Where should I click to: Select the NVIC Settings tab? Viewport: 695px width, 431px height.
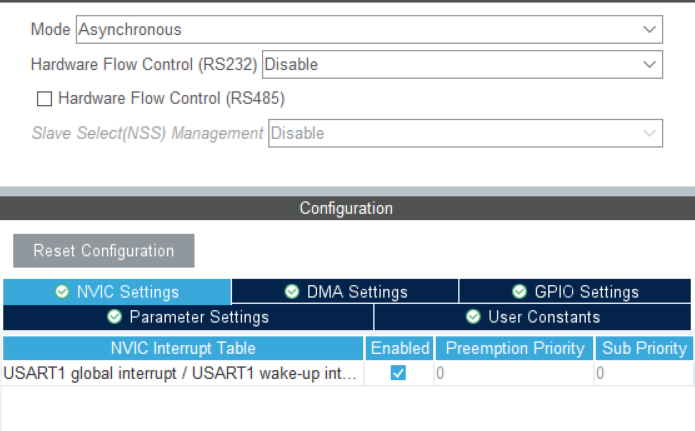117,292
